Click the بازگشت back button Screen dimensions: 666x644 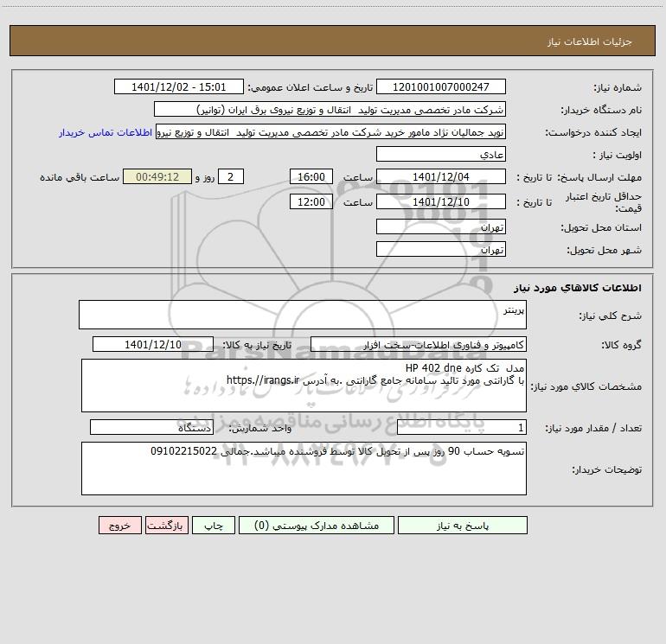coord(166,525)
